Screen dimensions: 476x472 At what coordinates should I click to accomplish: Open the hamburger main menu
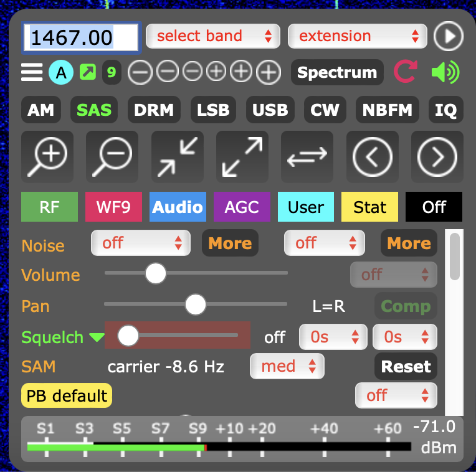tap(32, 73)
